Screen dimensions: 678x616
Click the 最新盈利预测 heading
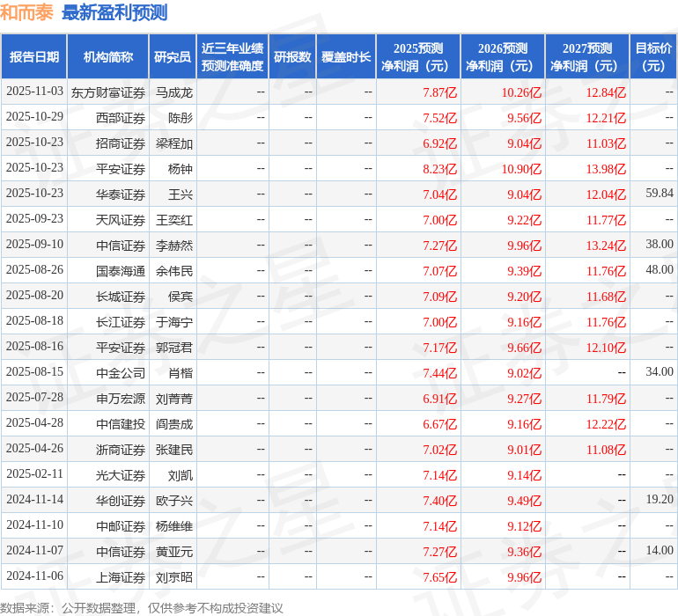coord(114,12)
